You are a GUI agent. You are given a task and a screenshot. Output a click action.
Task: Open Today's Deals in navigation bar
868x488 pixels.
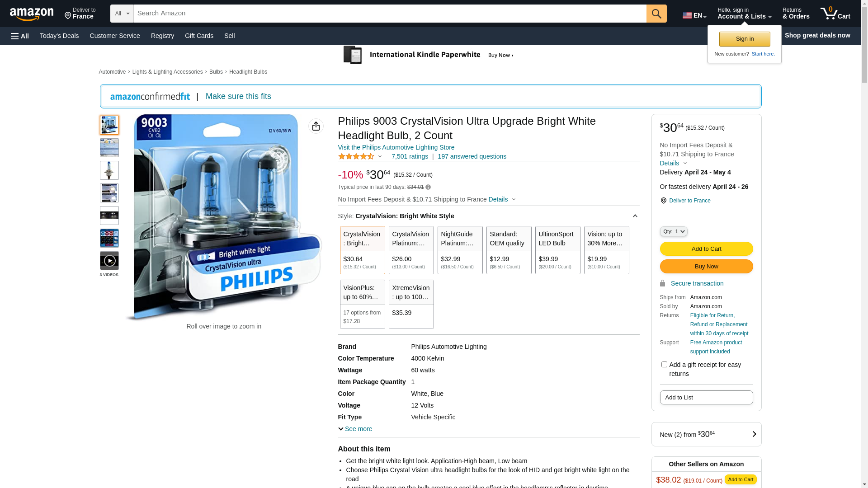(x=59, y=36)
